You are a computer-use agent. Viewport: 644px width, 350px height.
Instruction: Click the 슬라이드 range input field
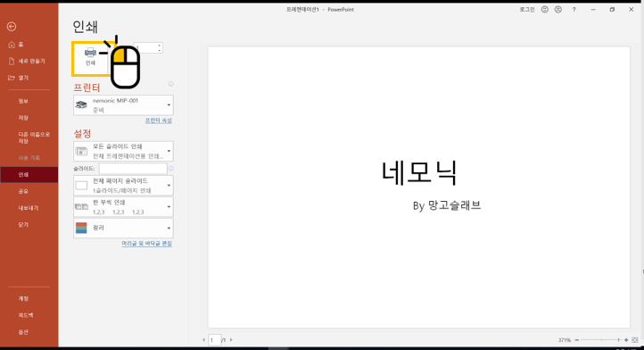tap(133, 168)
